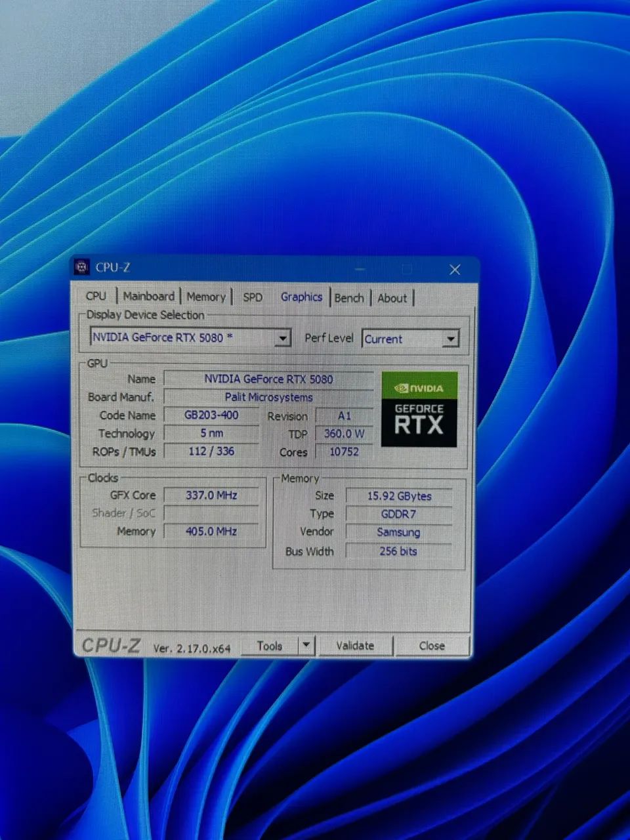Screen dimensions: 630x840
Task: Click the Tools button
Action: point(269,646)
